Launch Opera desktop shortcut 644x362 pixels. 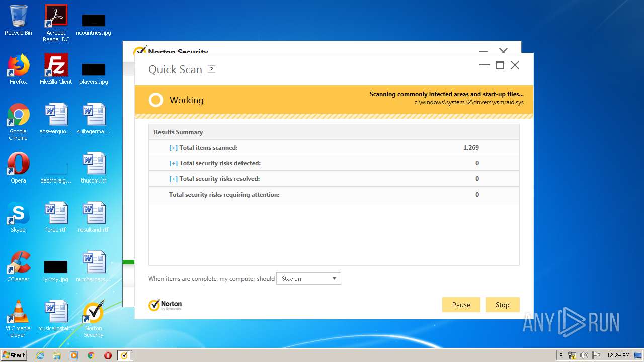coord(18,168)
